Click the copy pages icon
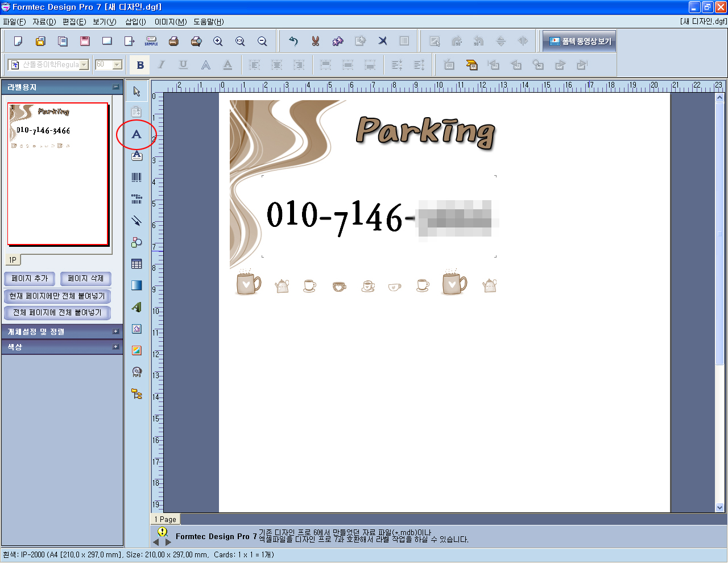 pyautogui.click(x=63, y=41)
